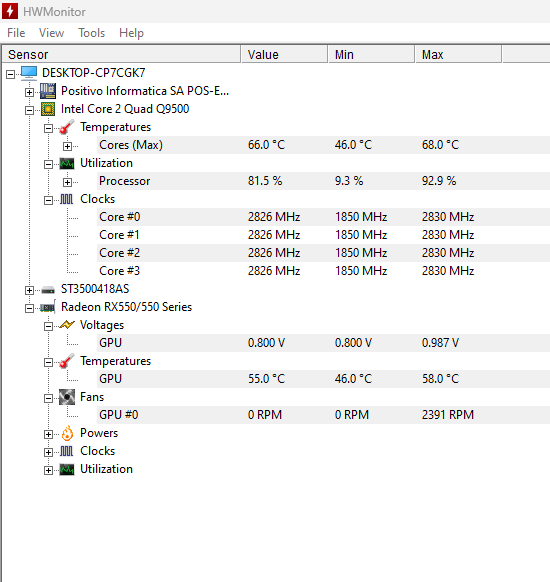Click the HWMonitor lightning bolt app icon

(10, 11)
